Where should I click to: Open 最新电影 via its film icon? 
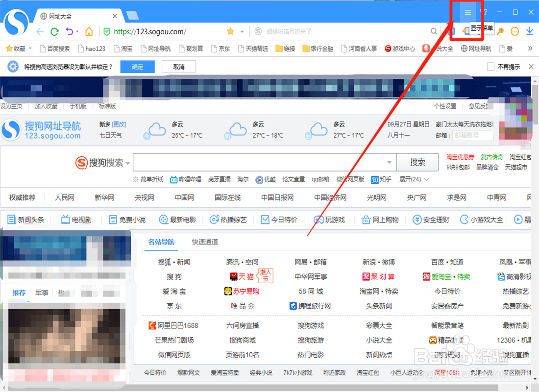tap(162, 220)
